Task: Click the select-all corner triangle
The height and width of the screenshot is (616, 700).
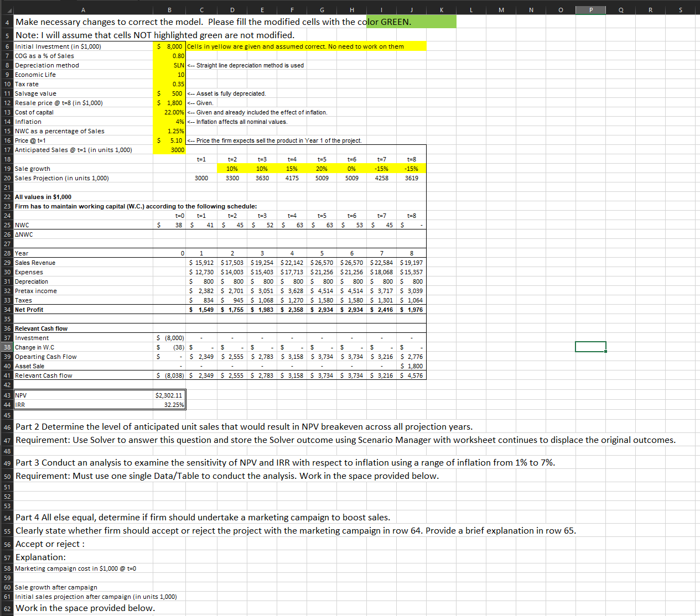Action: [x=7, y=9]
